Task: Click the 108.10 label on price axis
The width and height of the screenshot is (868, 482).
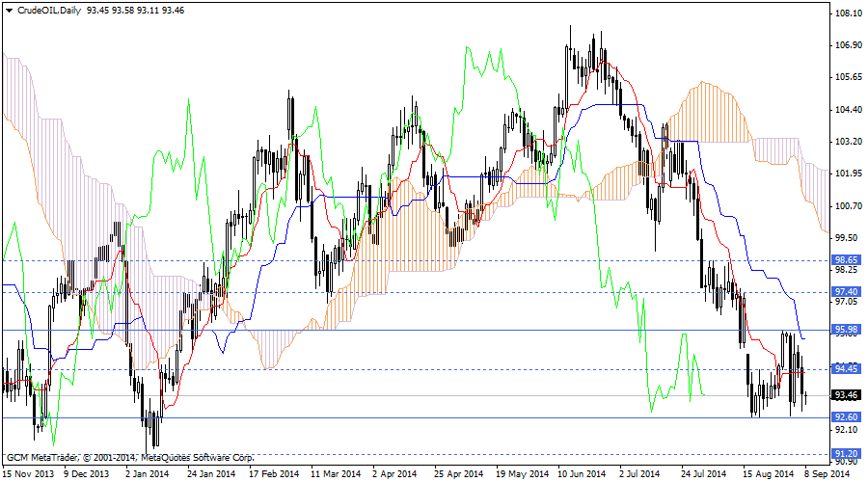Action: click(x=848, y=13)
